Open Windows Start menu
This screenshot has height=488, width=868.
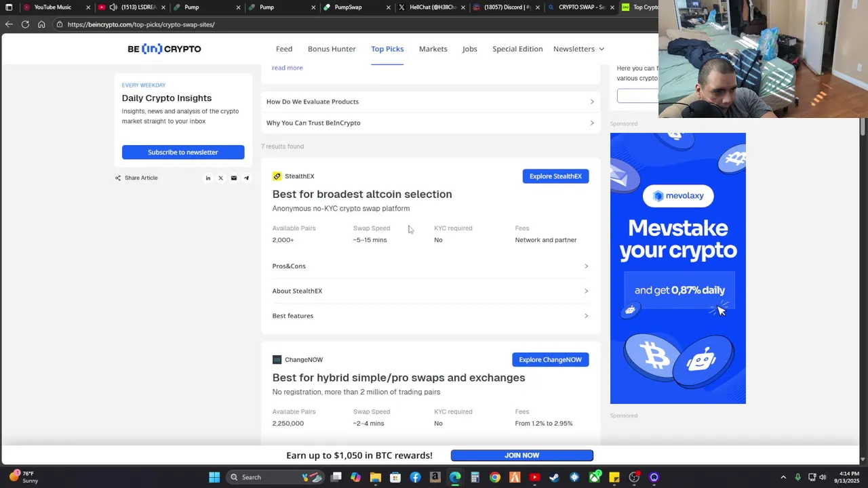pos(214,477)
